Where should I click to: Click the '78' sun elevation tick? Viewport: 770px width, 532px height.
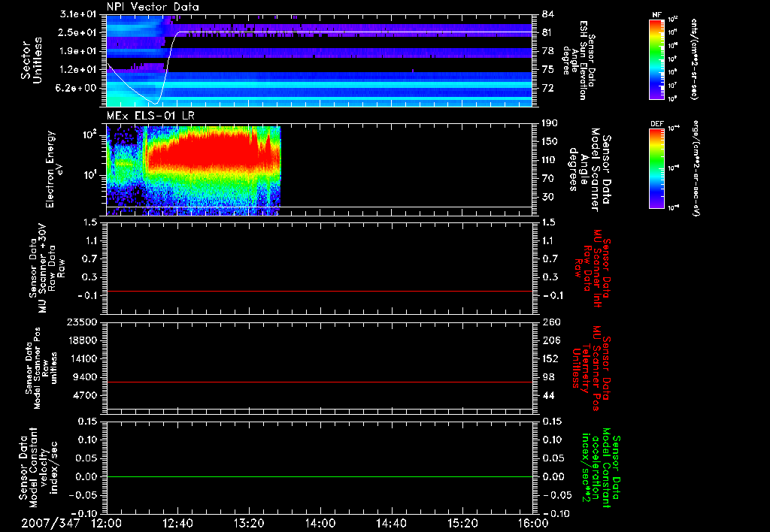pyautogui.click(x=547, y=51)
